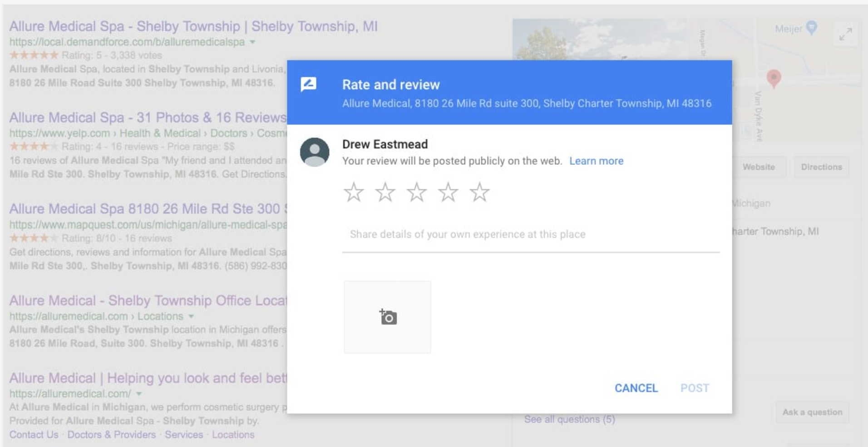Cancel the review
Viewport: 868px width, 447px height.
coord(636,388)
